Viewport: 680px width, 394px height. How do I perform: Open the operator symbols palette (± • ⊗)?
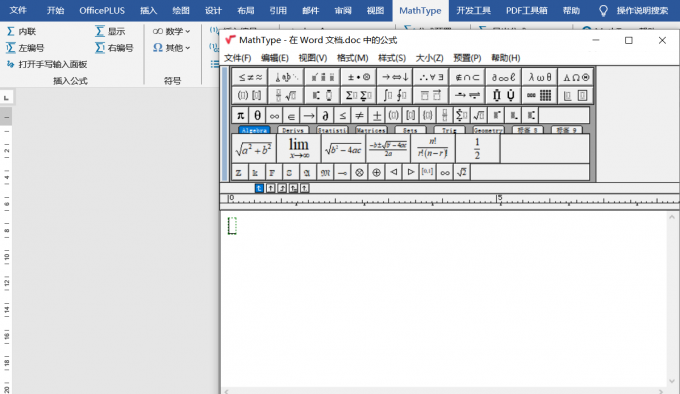pyautogui.click(x=359, y=77)
